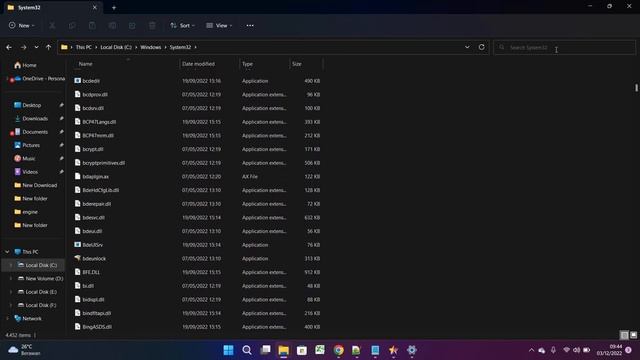Click the volume speaker tray icon
This screenshot has width=640, height=360.
(576, 350)
